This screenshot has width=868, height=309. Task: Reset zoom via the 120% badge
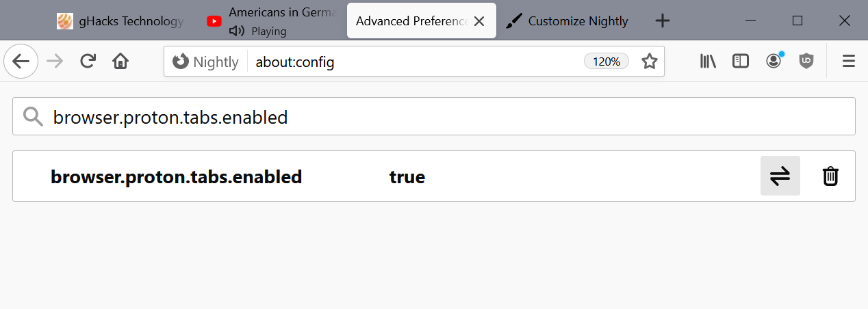(607, 62)
